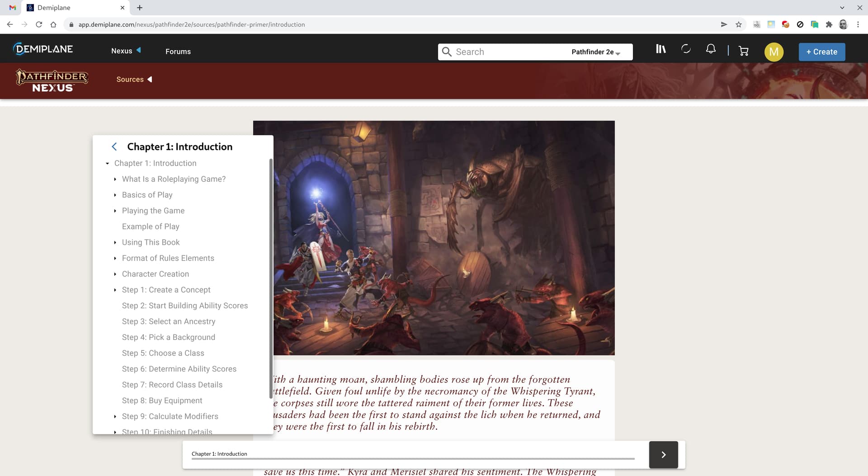Click the Chapter 1: Introduction panel heading

coord(179,146)
